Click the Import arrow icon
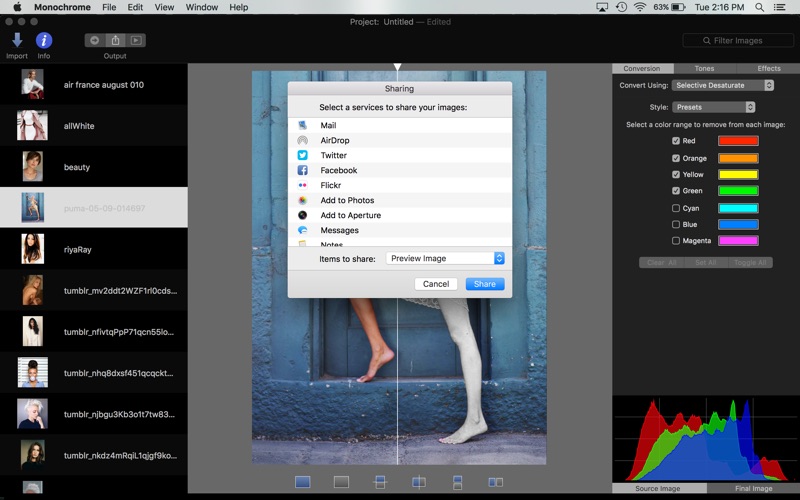 [x=17, y=40]
